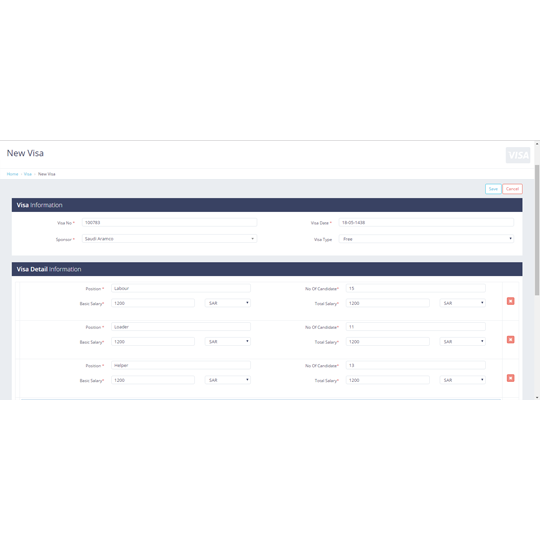Click the scrollbar down arrow
540x540 pixels.
pyautogui.click(x=537, y=397)
